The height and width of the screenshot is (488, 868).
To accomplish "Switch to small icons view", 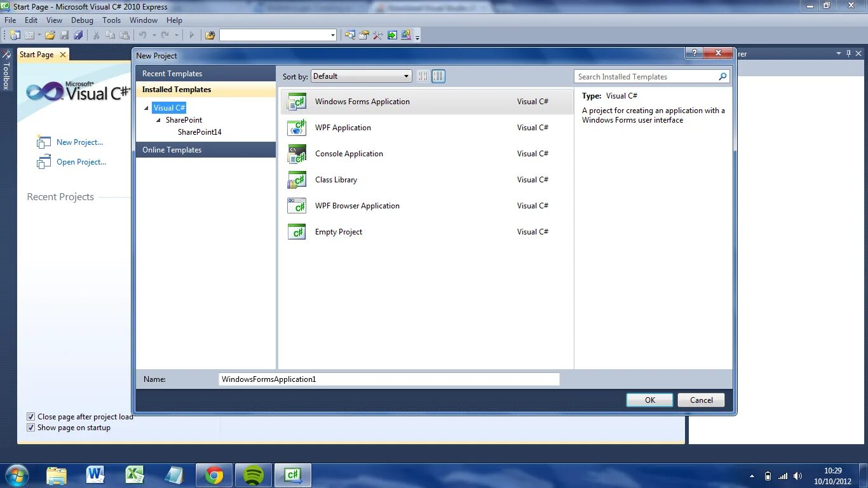I will [423, 76].
